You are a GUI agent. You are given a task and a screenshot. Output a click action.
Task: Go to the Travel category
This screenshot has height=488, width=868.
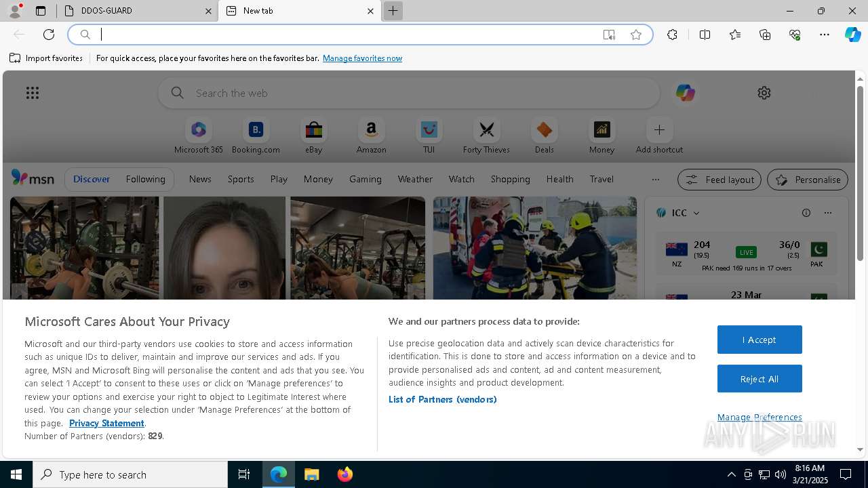tap(601, 179)
